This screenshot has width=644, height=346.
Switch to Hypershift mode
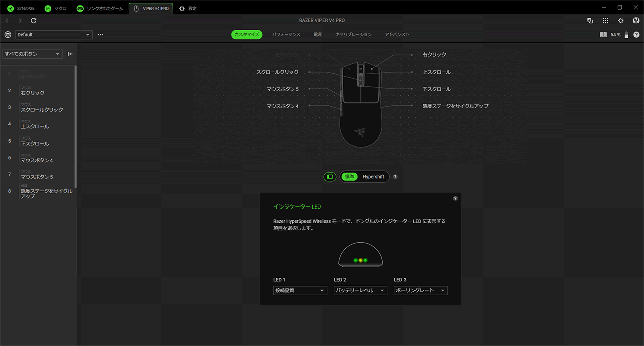[x=373, y=177]
